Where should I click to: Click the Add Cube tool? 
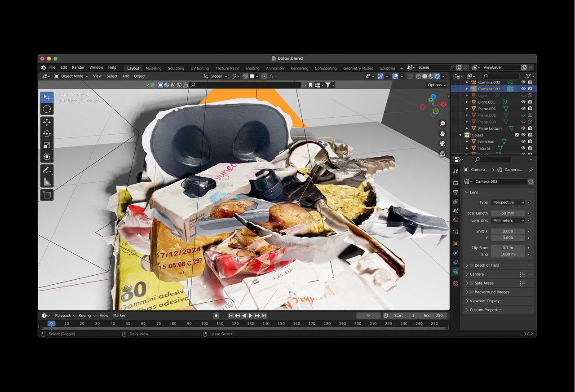(47, 195)
